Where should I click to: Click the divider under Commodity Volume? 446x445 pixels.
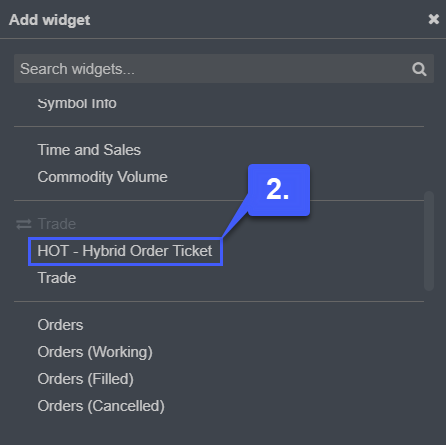tap(219, 201)
